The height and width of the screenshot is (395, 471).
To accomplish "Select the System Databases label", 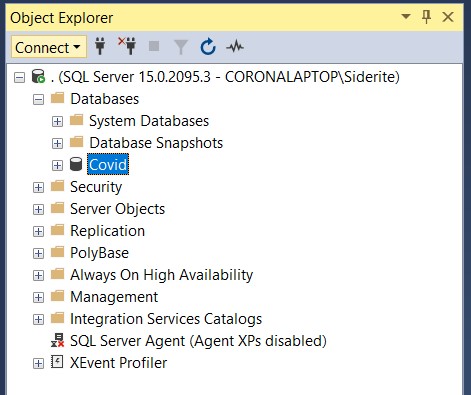I will click(x=149, y=121).
